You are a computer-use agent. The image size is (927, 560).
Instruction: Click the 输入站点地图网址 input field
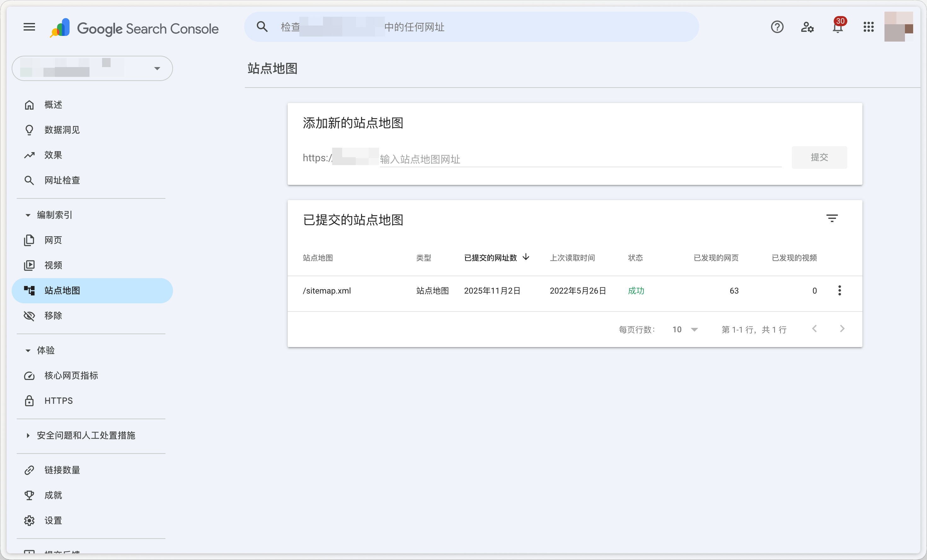580,159
